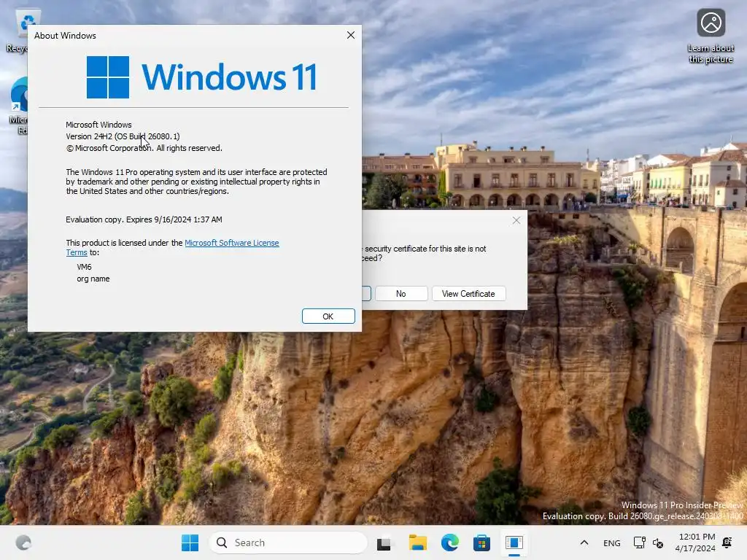747x560 pixels.
Task: Open Microsoft Edge from the taskbar
Action: click(449, 542)
